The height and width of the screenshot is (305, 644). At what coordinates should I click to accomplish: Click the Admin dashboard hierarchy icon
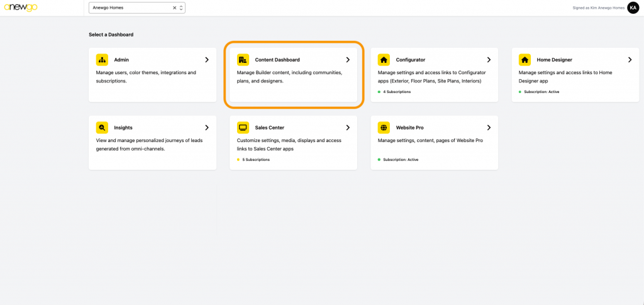click(x=102, y=60)
